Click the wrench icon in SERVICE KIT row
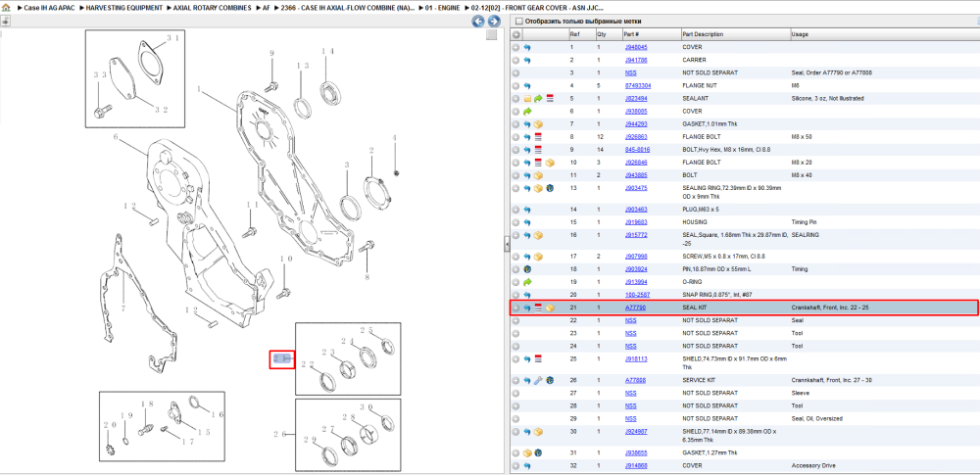Image resolution: width=980 pixels, height=475 pixels. tap(538, 380)
